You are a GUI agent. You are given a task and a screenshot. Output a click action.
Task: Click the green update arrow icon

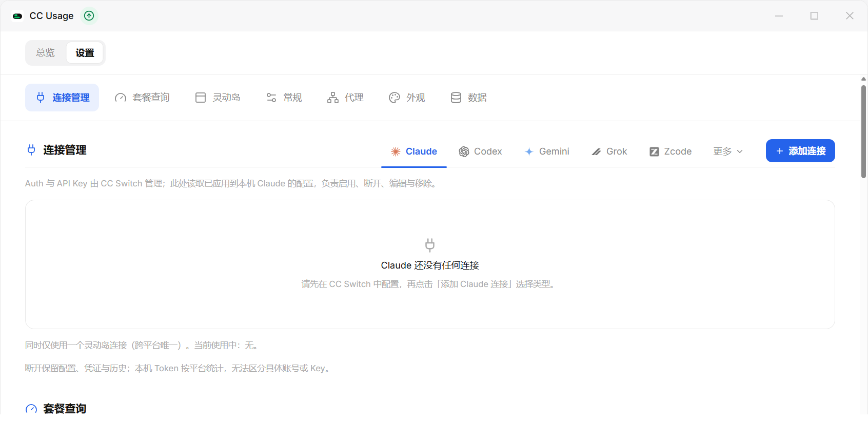pos(89,16)
